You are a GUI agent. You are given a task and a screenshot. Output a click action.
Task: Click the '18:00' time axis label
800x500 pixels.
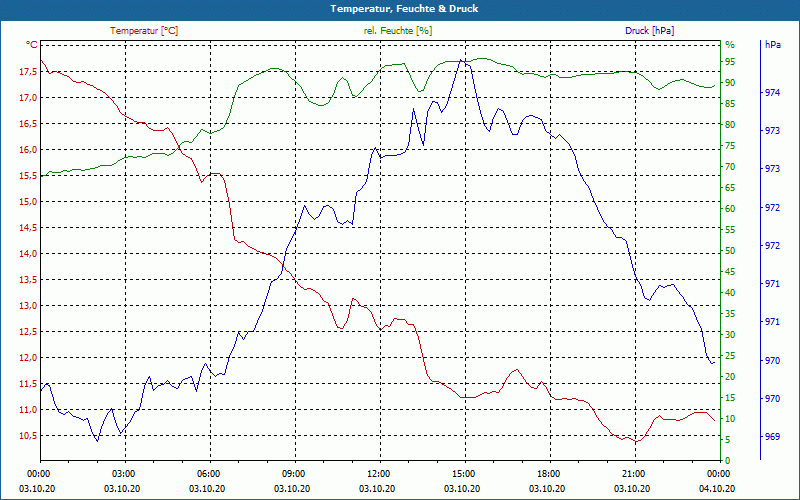(547, 474)
